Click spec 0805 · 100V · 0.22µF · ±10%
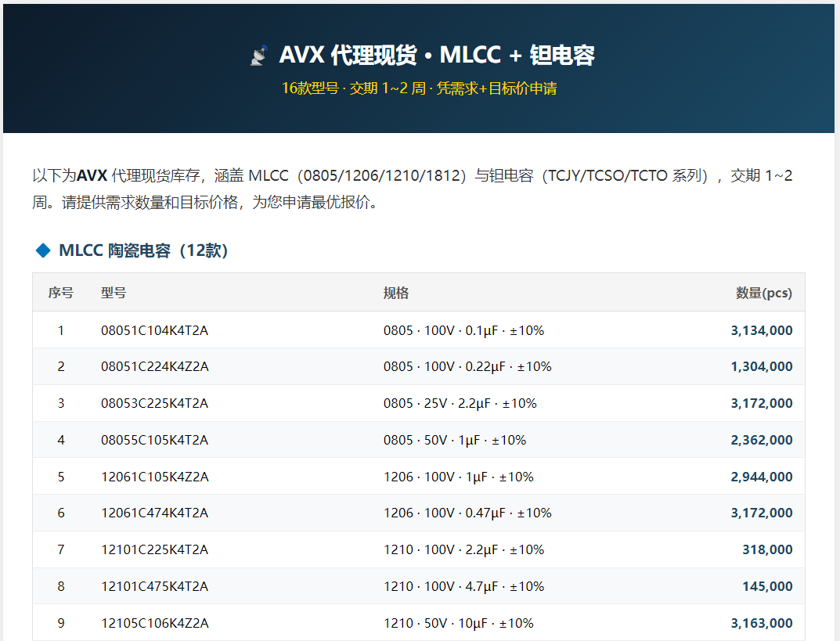Viewport: 840px width, 641px height. (x=467, y=366)
